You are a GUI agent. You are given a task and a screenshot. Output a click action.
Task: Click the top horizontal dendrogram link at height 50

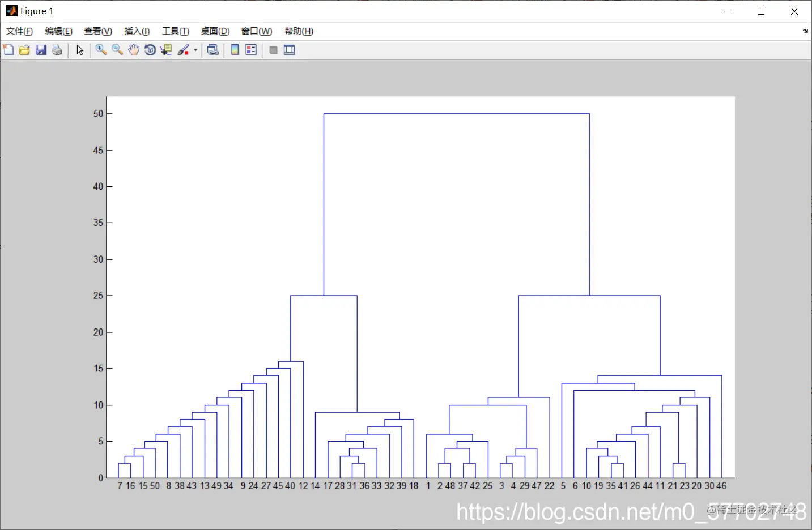[457, 114]
